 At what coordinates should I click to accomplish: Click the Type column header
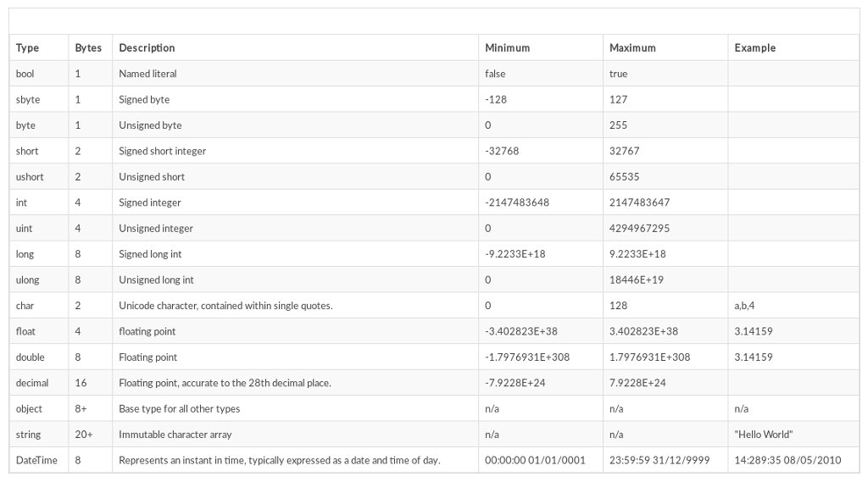(x=28, y=48)
